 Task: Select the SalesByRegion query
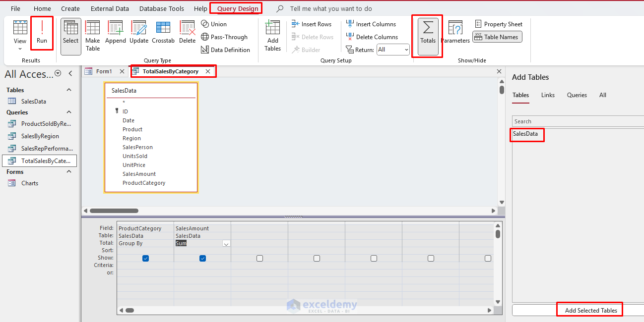click(40, 136)
